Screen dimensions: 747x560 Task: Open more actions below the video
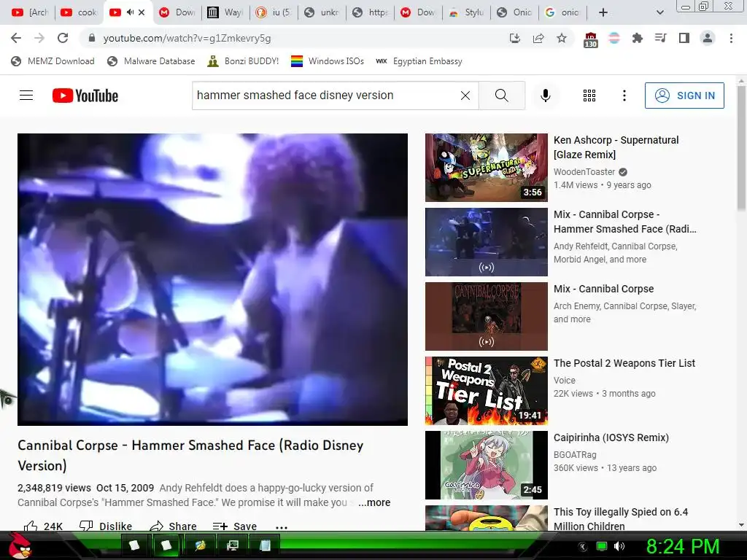(282, 526)
